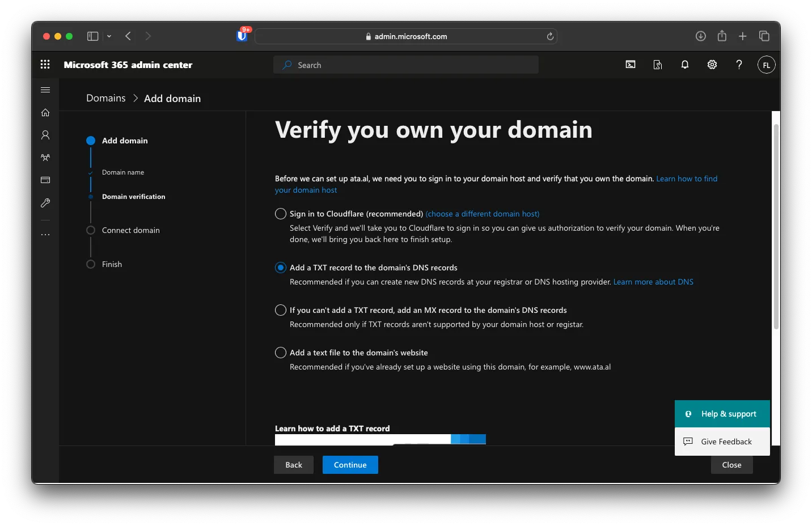The image size is (812, 526).
Task: Click in the admin center Search field
Action: pyautogui.click(x=406, y=65)
